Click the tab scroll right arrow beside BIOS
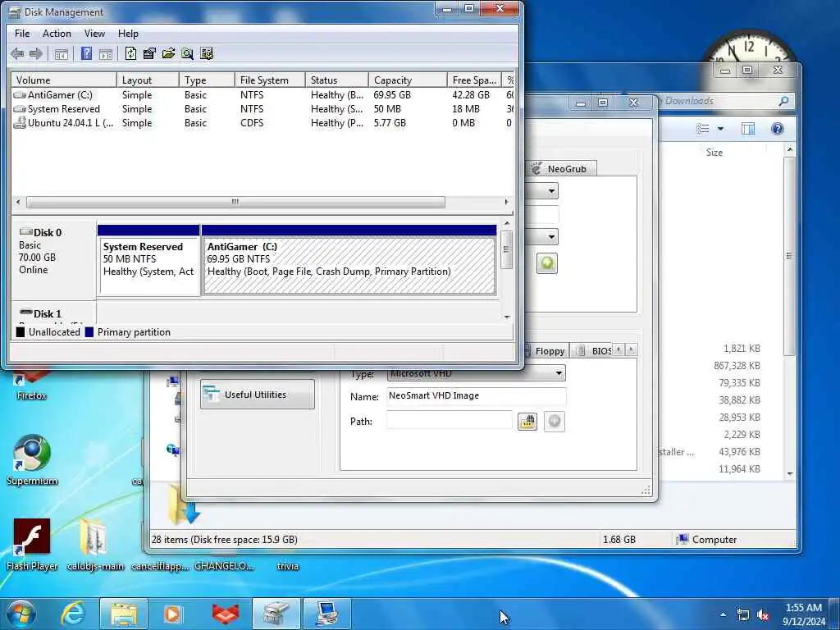Image resolution: width=840 pixels, height=630 pixels. [631, 349]
